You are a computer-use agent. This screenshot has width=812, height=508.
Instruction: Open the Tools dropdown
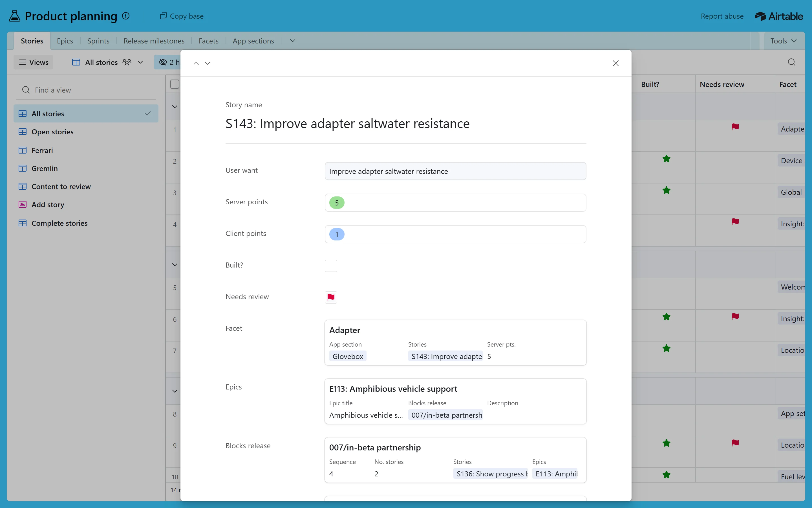(x=784, y=41)
